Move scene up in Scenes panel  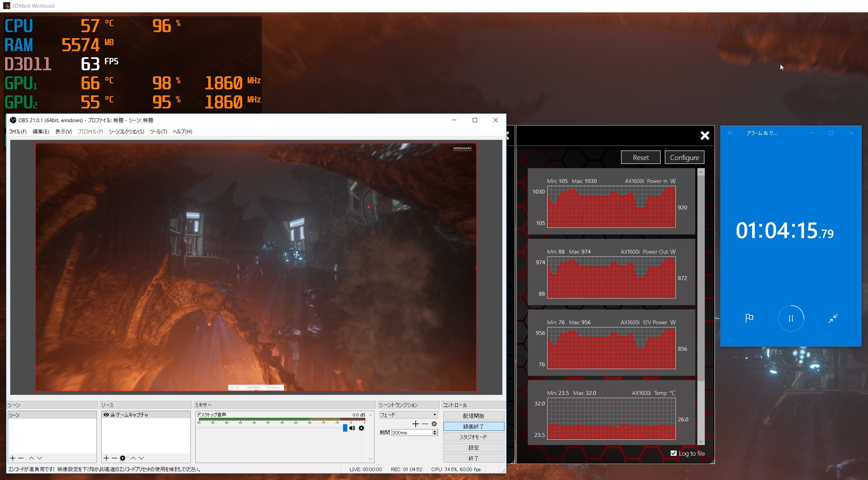coord(31,458)
